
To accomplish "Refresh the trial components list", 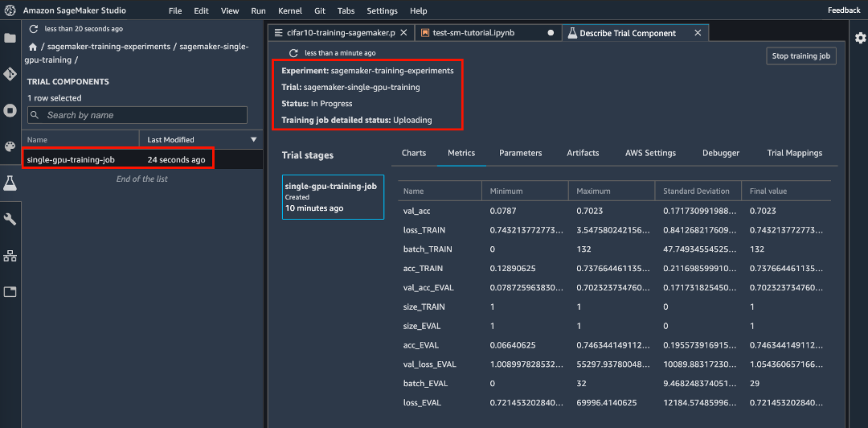I will point(33,29).
